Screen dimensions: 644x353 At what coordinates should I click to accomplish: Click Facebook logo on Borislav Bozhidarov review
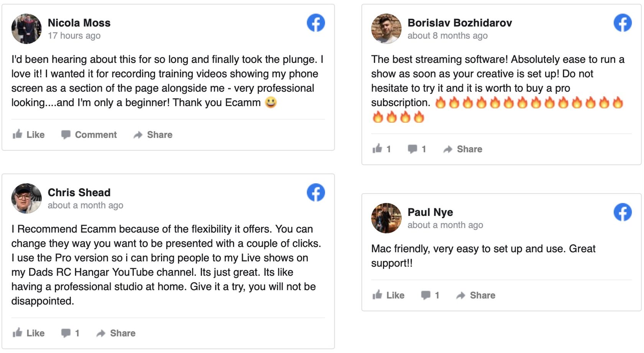pyautogui.click(x=622, y=23)
